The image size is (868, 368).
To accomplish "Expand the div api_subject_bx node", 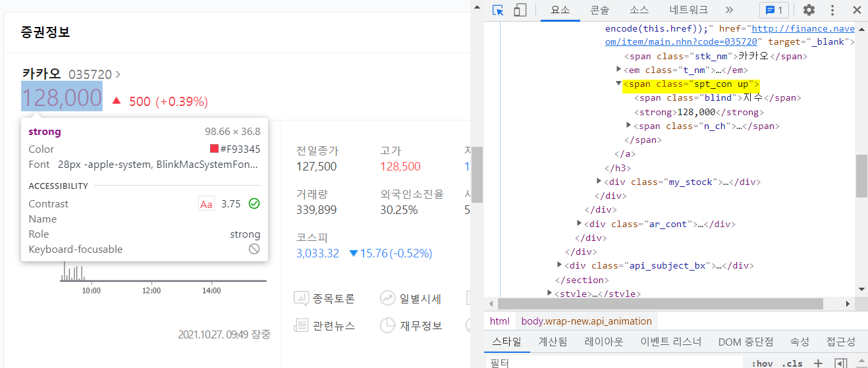I will click(x=560, y=265).
